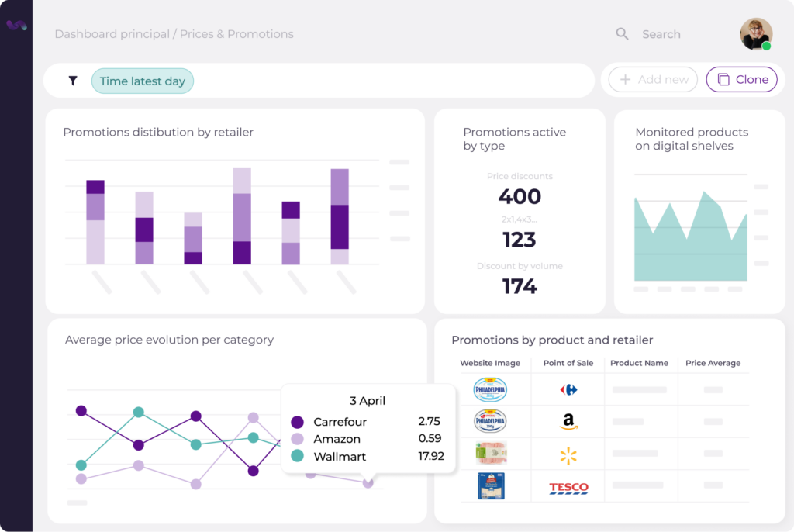The width and height of the screenshot is (794, 532).
Task: Go to Dashboard principal breadcrumb
Action: click(112, 34)
